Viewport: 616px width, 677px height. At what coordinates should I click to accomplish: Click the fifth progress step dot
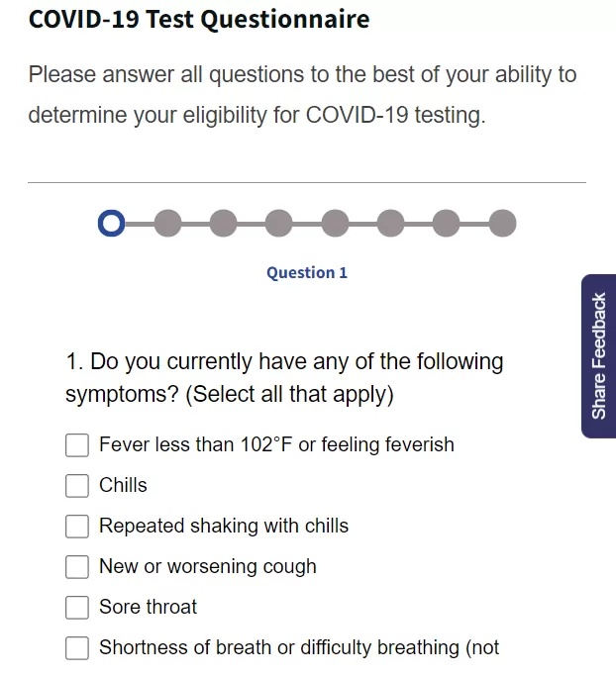point(335,224)
